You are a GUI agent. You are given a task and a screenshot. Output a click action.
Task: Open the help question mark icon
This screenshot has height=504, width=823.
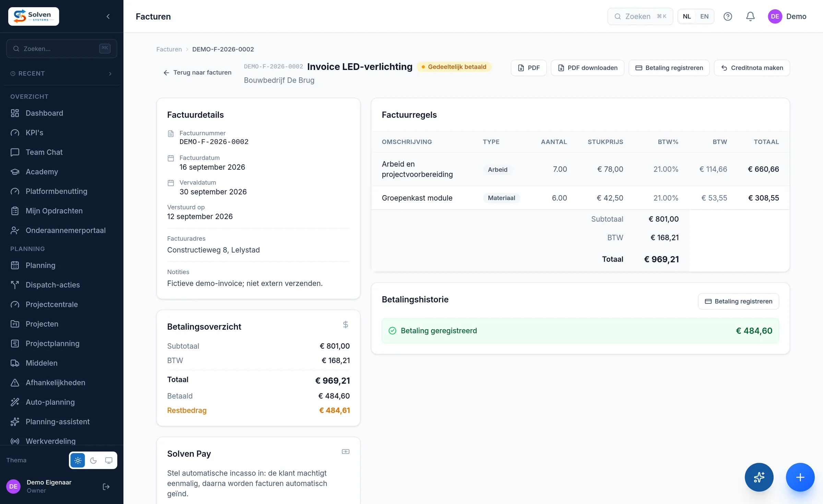point(728,16)
